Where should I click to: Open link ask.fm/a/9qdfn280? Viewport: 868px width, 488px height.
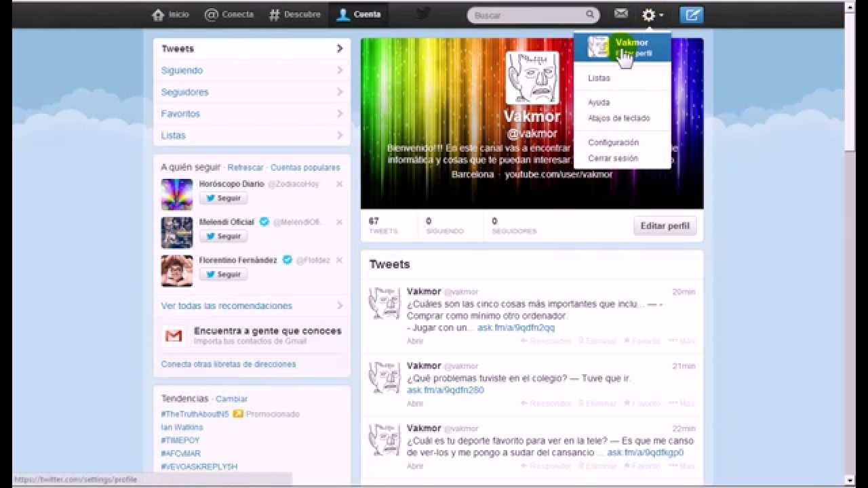click(x=446, y=390)
